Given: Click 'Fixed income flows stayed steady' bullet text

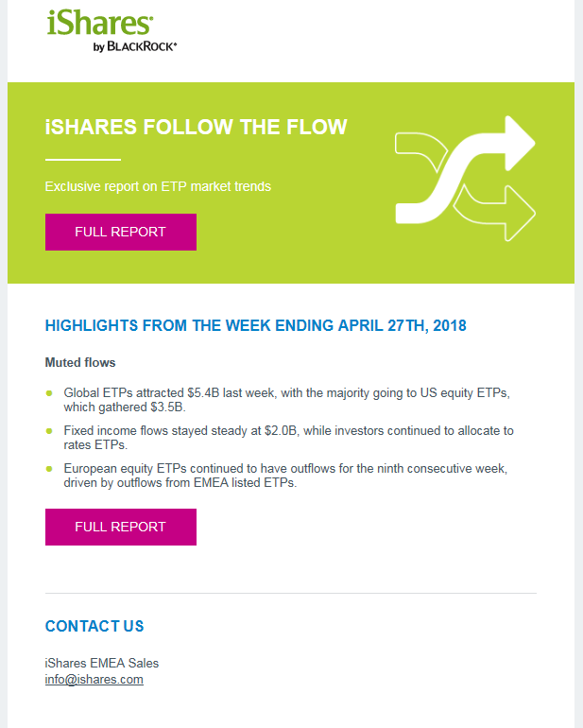Looking at the screenshot, I should coord(289,438).
